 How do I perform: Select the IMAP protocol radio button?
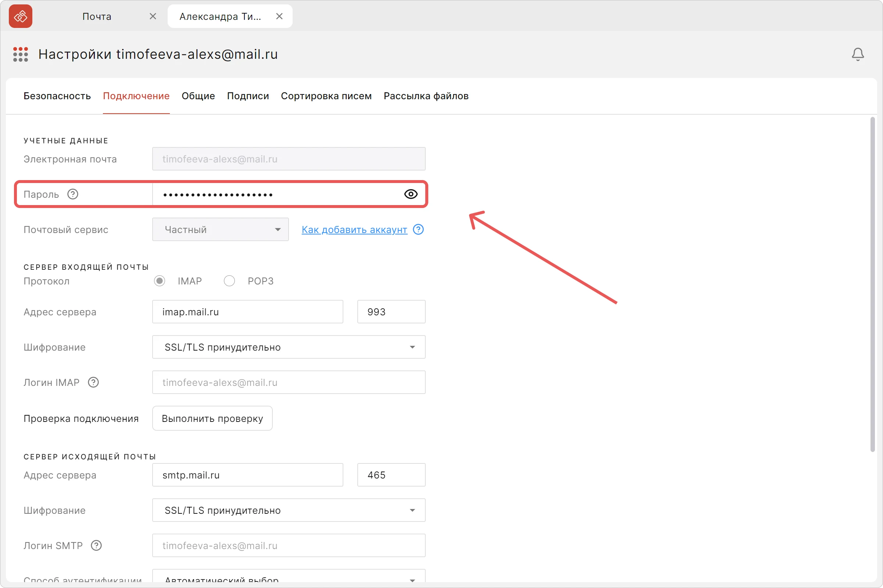click(x=160, y=281)
